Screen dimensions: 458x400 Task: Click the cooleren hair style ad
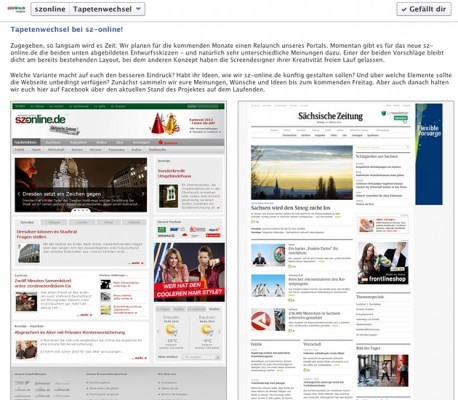189,272
